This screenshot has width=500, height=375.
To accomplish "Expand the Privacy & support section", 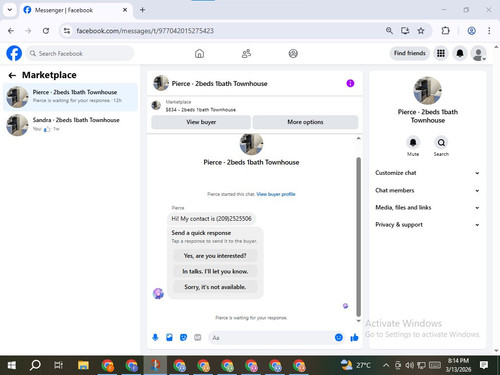I will tap(427, 225).
